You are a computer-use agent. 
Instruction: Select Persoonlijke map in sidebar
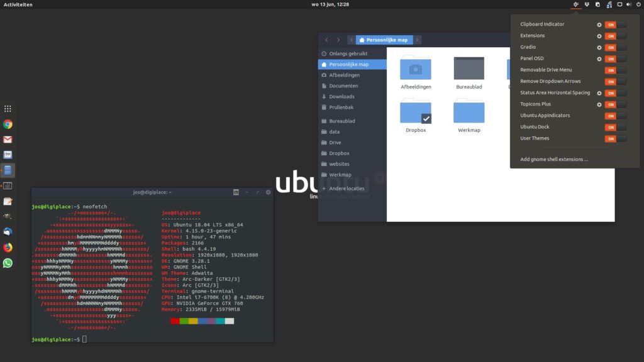(x=352, y=65)
